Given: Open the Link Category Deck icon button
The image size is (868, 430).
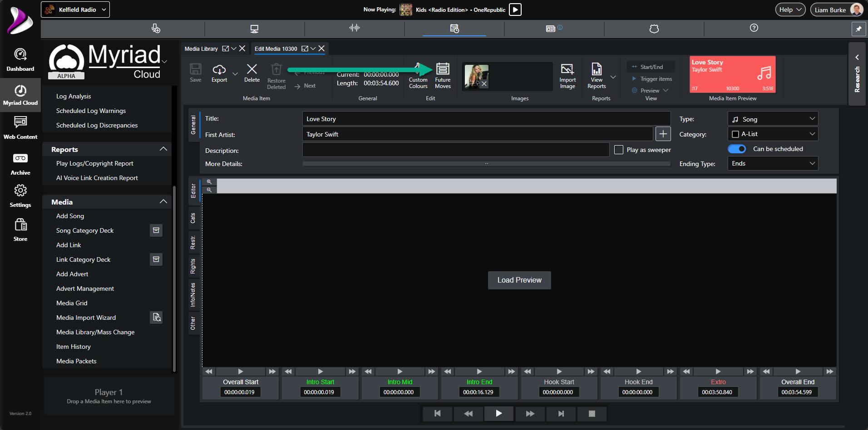Looking at the screenshot, I should [x=156, y=259].
